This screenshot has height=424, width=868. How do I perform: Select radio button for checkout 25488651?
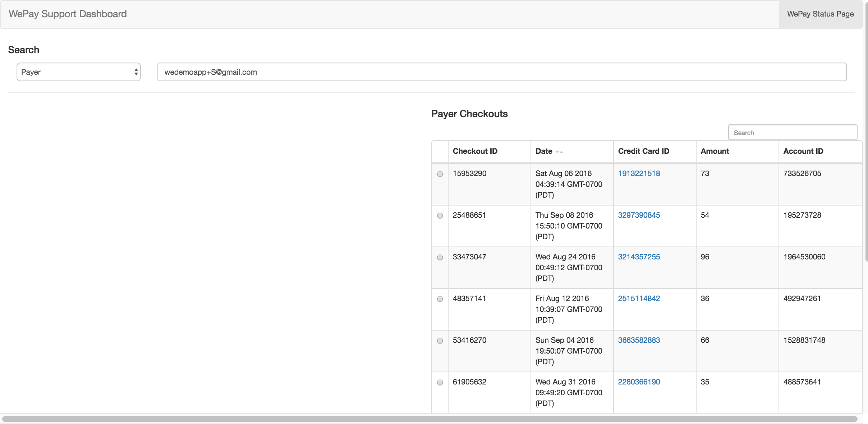point(440,216)
